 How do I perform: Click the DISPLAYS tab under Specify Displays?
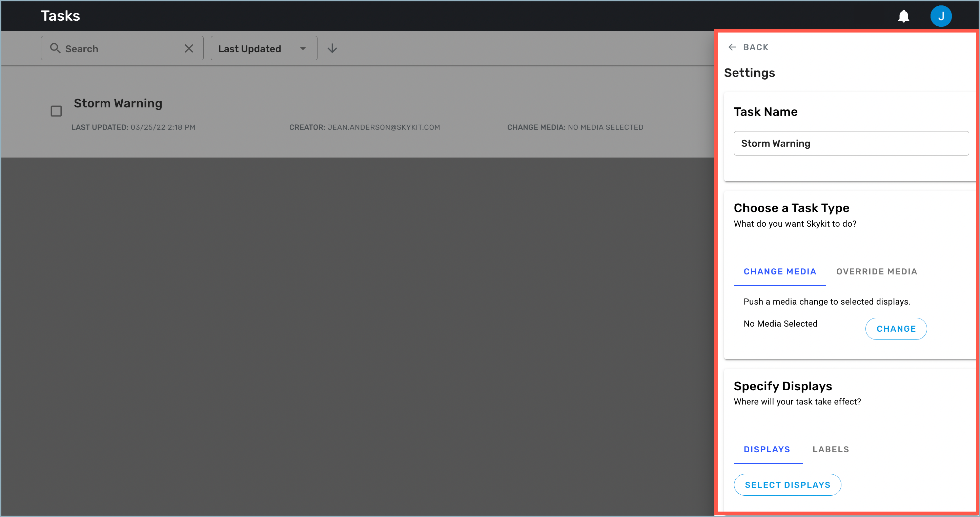pos(768,449)
